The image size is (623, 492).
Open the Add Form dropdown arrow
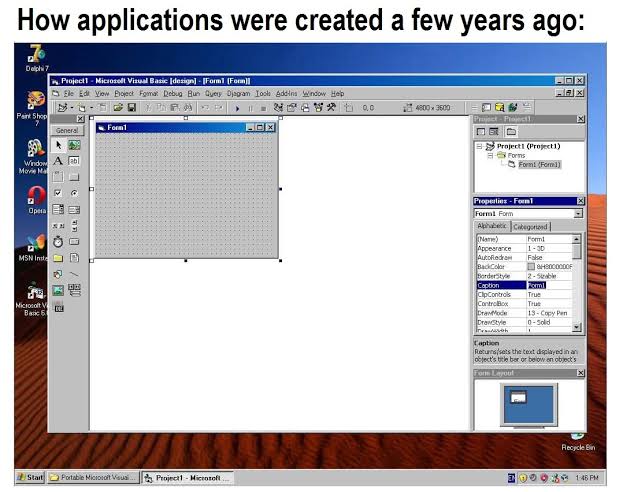tap(91, 108)
